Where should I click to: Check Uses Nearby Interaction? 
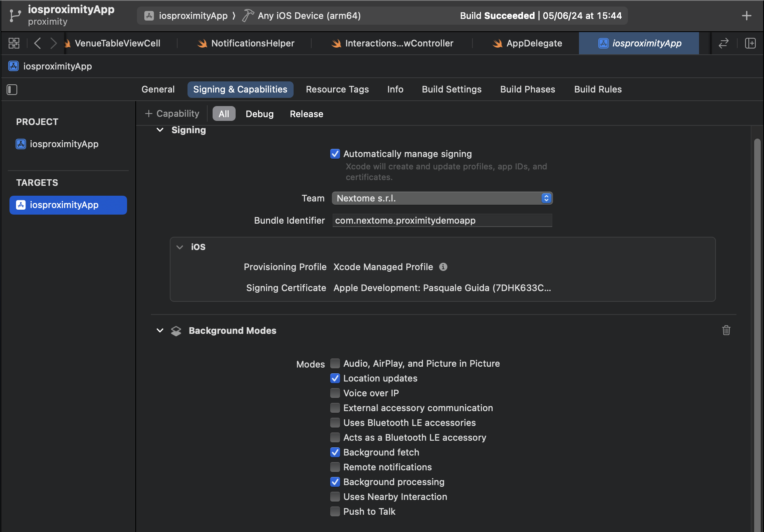click(335, 497)
